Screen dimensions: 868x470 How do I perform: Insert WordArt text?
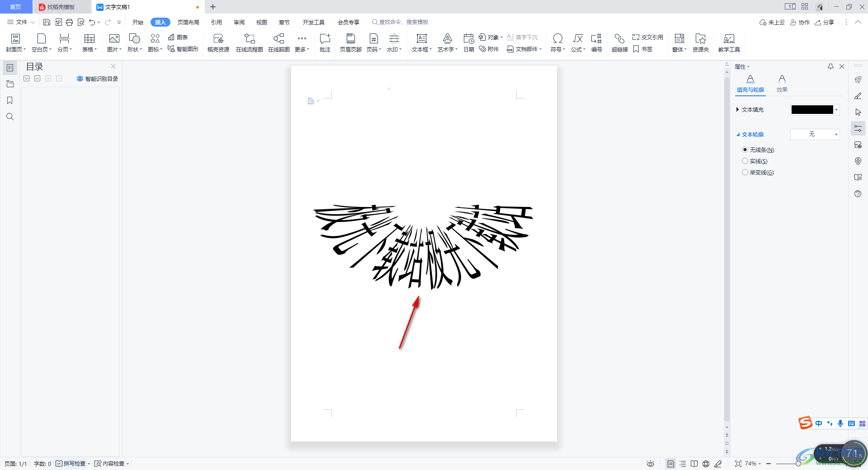(448, 43)
